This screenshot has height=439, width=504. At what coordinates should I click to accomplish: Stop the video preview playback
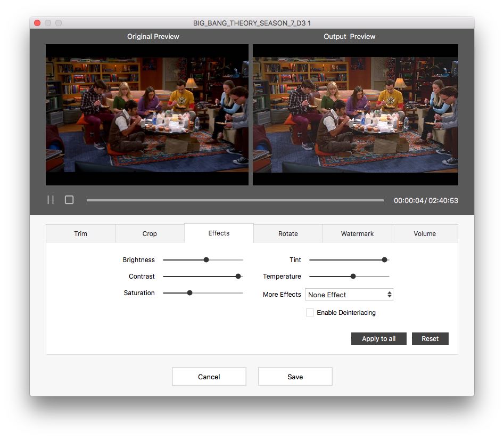(x=69, y=200)
